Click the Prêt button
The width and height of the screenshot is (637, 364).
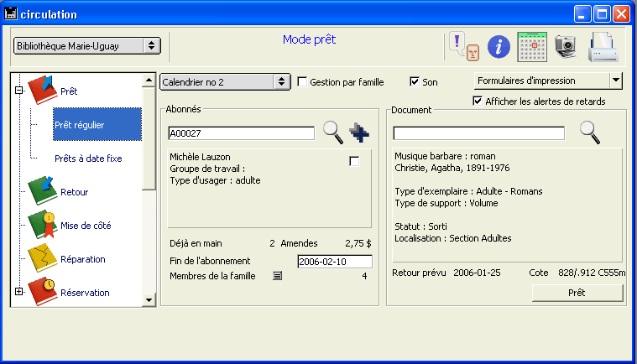point(577,293)
